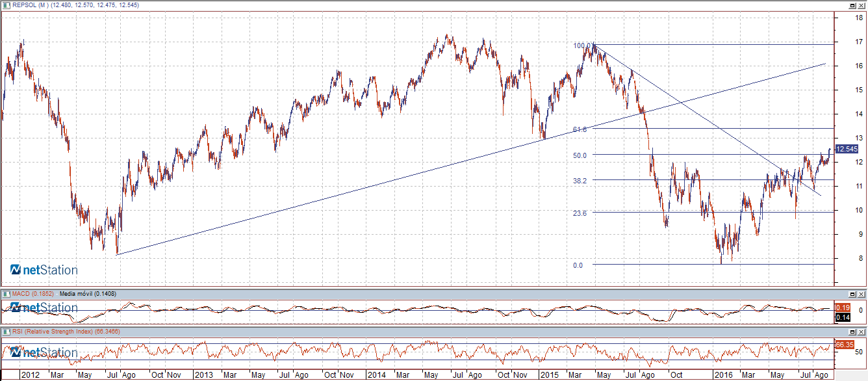Close the REPSOL price chart panel
Image resolution: width=868 pixels, height=381 pixels.
pos(861,5)
